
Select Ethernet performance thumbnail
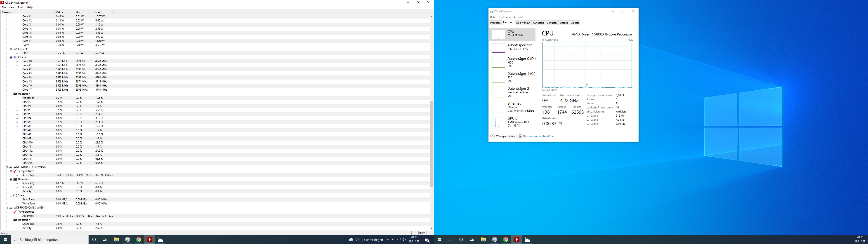(498, 107)
